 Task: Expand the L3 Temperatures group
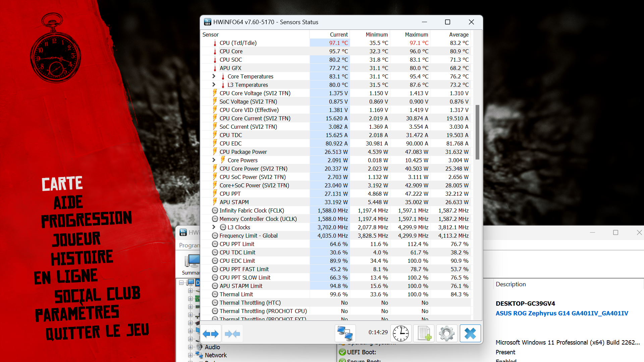214,84
